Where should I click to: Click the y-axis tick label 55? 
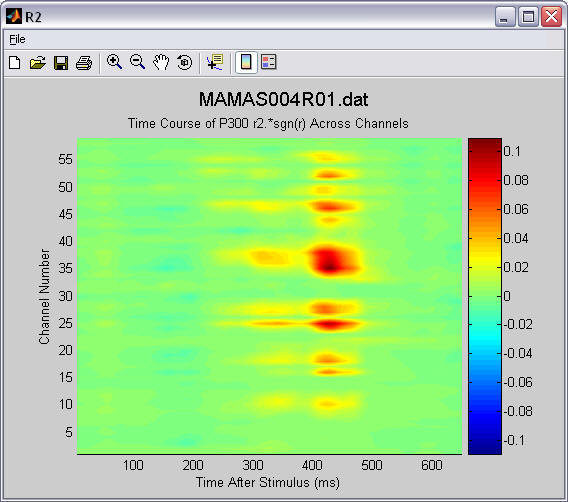[x=66, y=159]
